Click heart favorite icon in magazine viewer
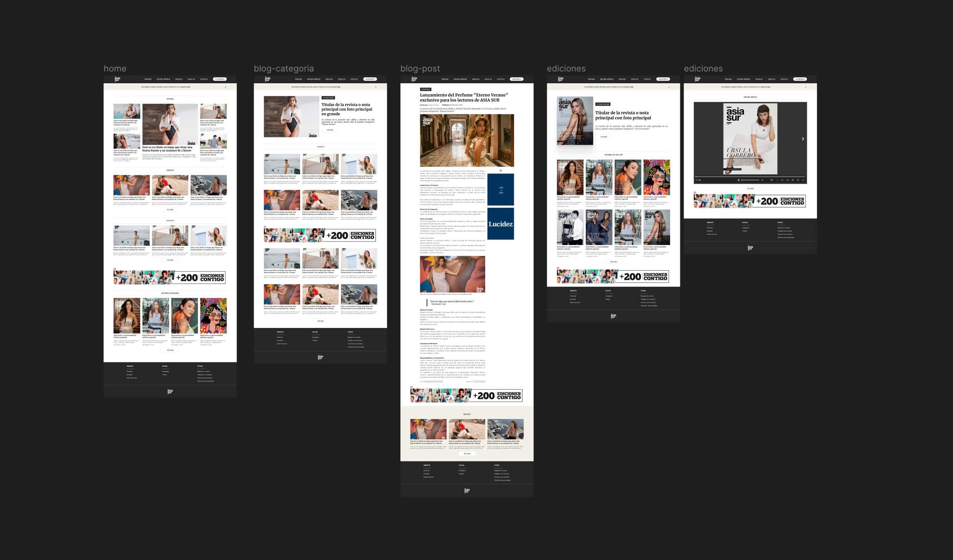The height and width of the screenshot is (560, 953). point(798,180)
